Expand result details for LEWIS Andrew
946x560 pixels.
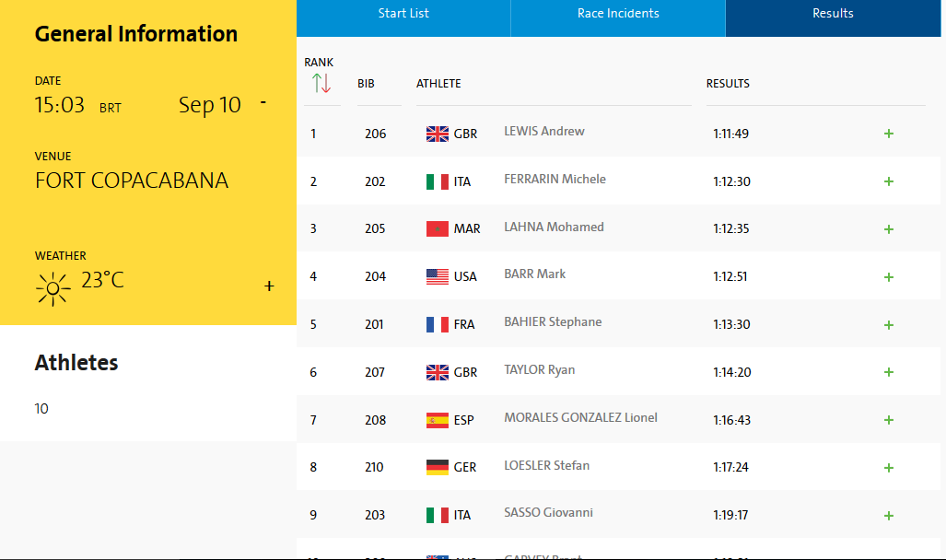[889, 134]
